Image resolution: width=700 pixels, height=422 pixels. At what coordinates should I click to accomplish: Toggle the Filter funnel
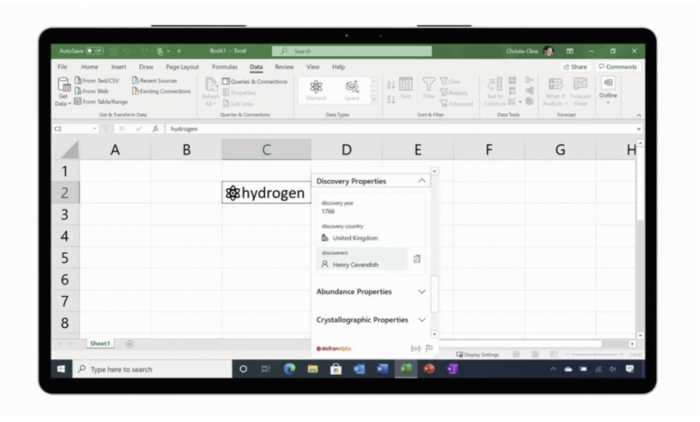tap(429, 88)
